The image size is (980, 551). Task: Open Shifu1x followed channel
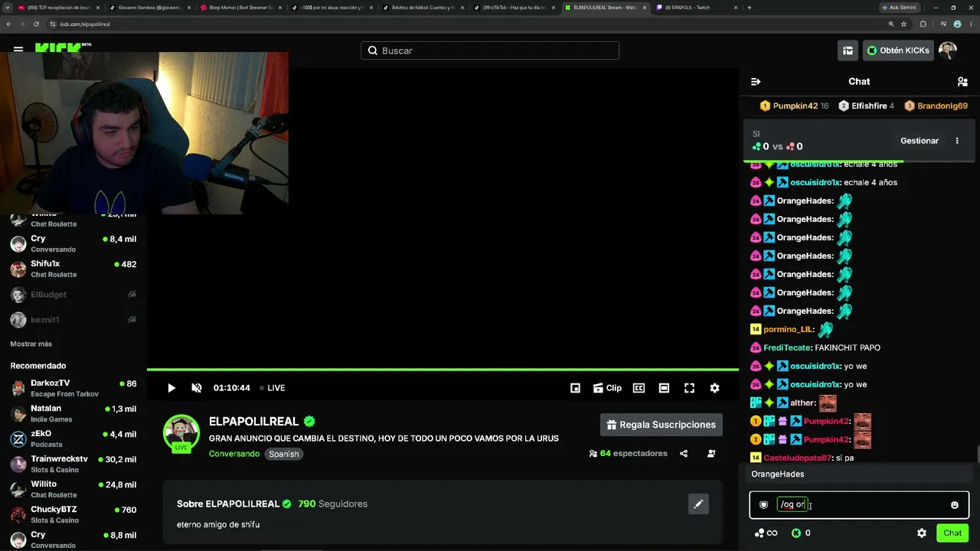[73, 269]
